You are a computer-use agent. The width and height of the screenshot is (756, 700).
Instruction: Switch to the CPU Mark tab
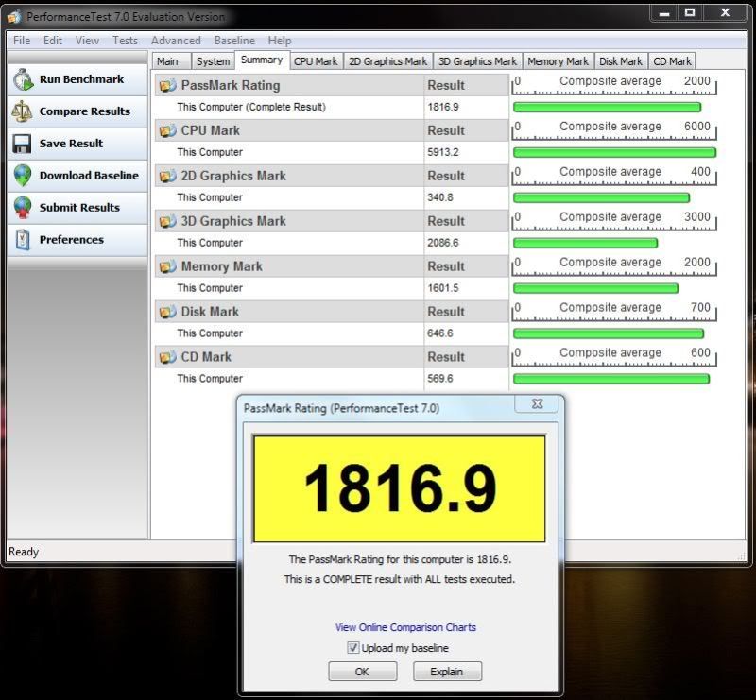316,61
